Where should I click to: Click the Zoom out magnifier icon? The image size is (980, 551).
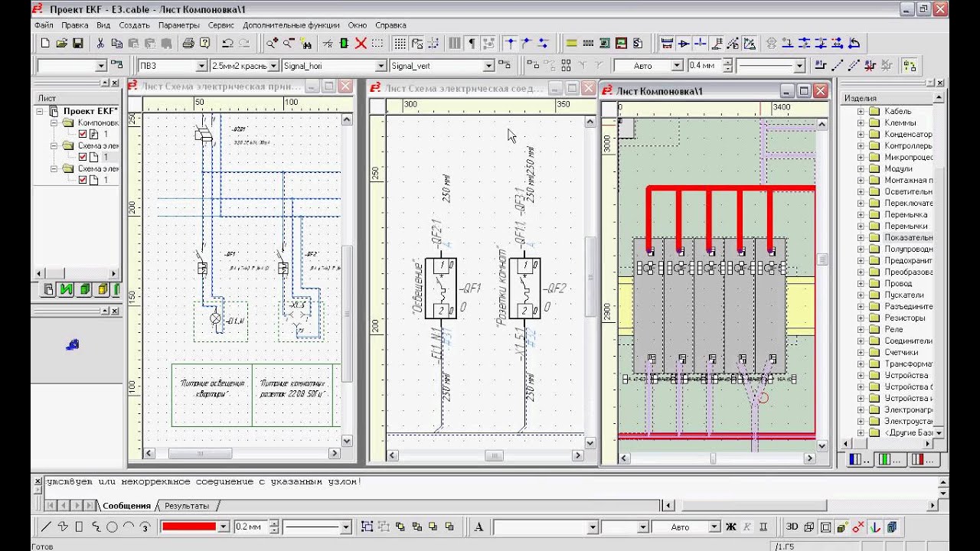[289, 43]
